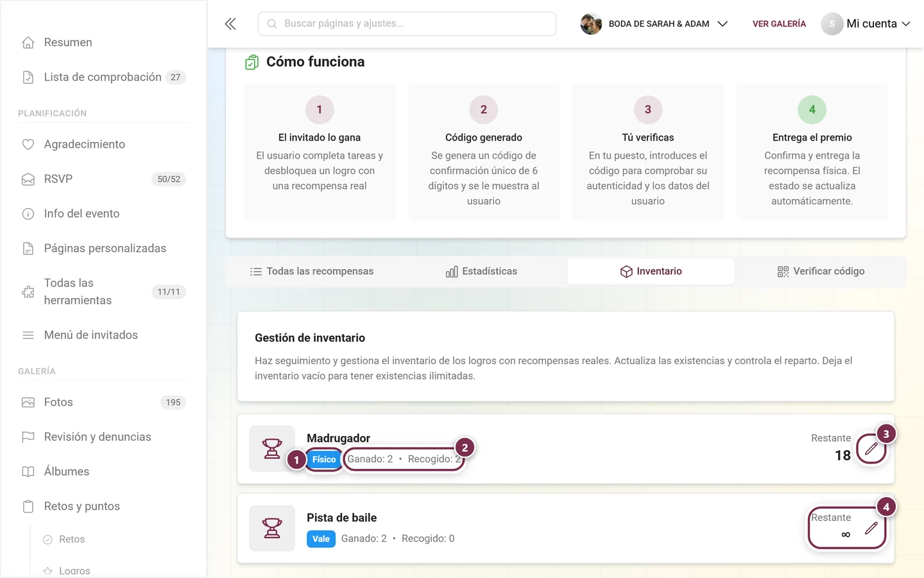Click the Todas las herramientas puzzle icon

(x=28, y=292)
